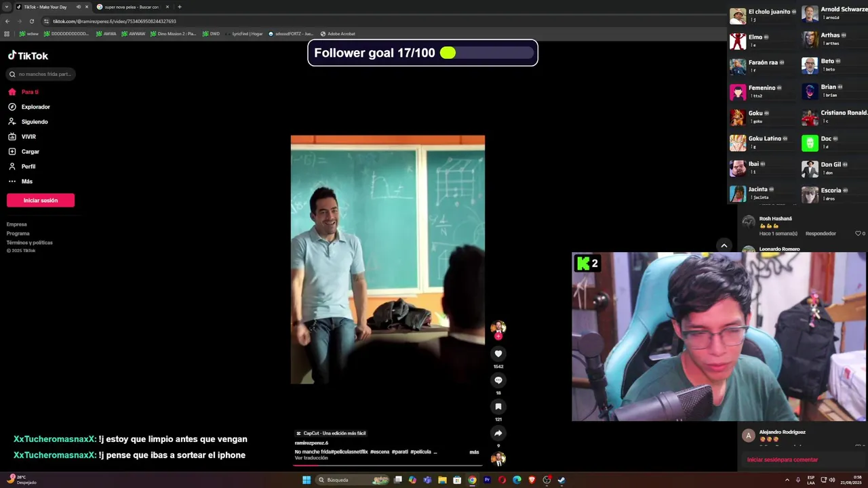Like the video with the heart icon

(x=498, y=354)
